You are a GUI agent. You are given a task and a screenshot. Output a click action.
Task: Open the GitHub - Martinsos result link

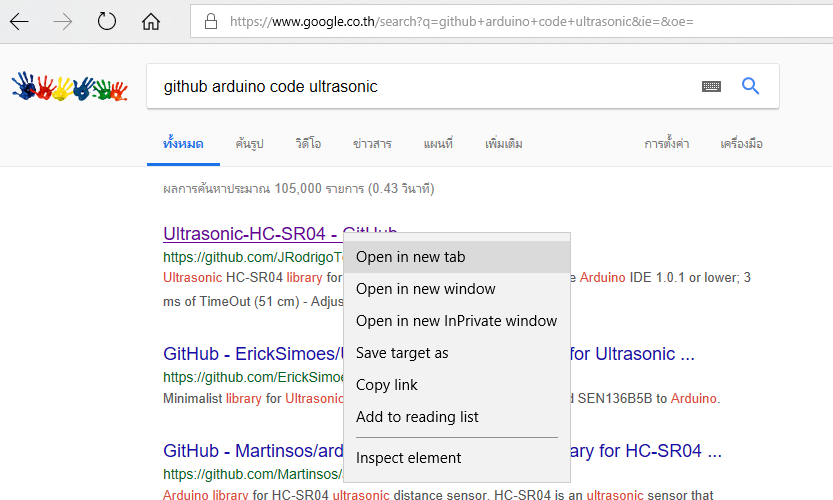point(253,451)
